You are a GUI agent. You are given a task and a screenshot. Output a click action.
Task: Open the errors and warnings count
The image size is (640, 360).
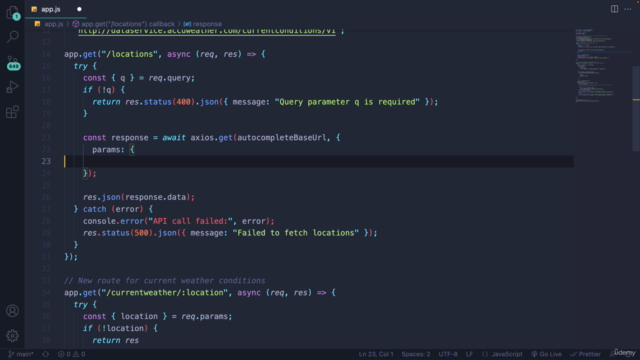[x=71, y=354]
